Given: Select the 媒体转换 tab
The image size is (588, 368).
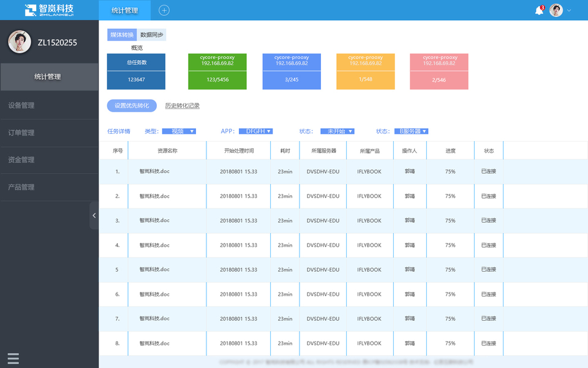Looking at the screenshot, I should tap(122, 35).
